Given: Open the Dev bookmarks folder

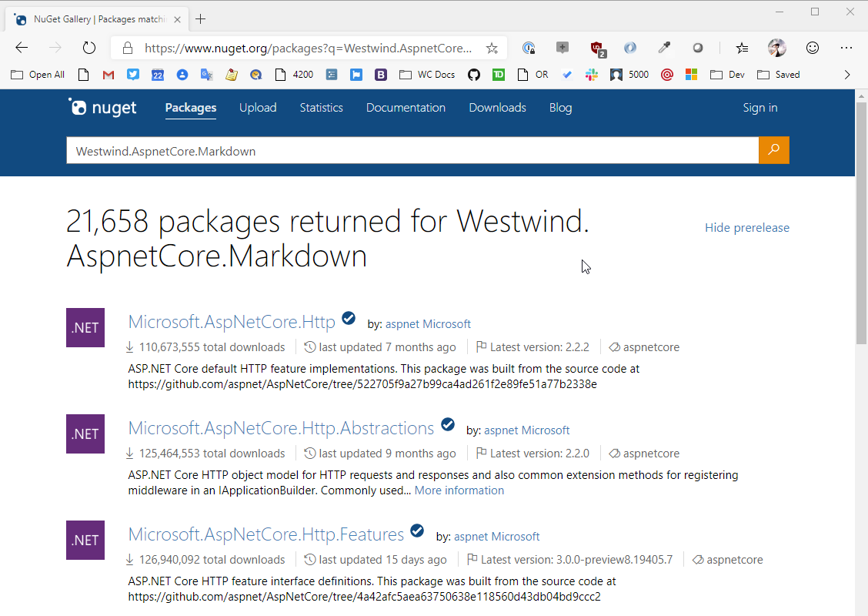Looking at the screenshot, I should (727, 75).
